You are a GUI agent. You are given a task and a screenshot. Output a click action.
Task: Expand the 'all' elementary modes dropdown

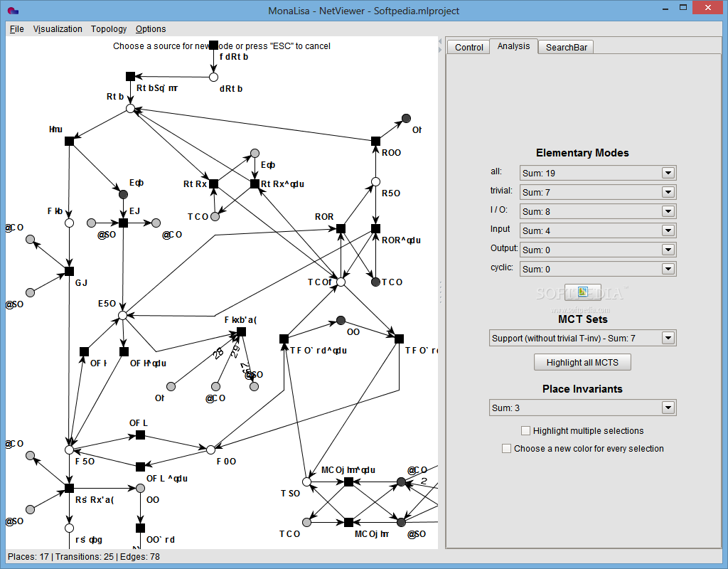pyautogui.click(x=668, y=173)
